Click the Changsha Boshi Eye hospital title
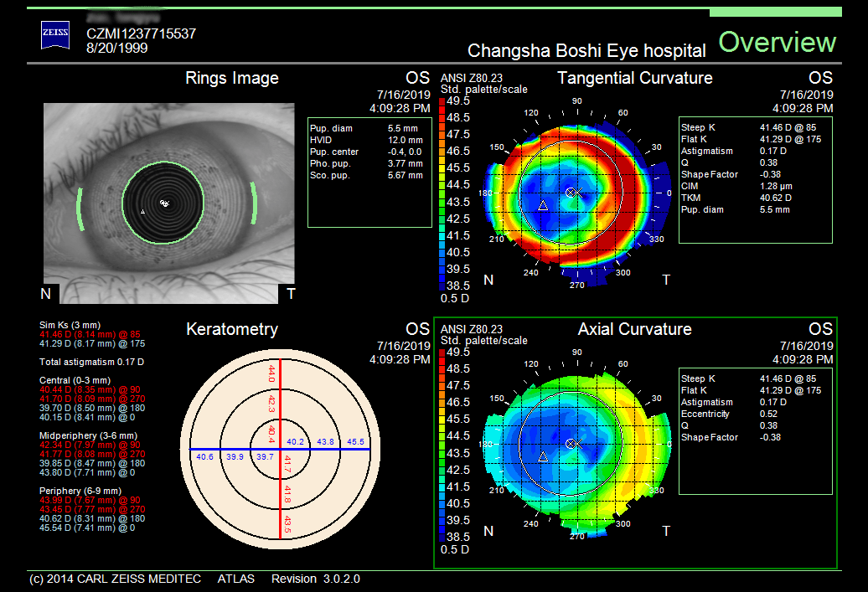 pos(586,51)
